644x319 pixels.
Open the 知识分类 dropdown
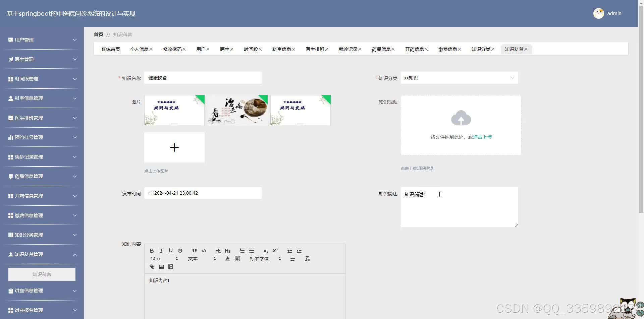pos(459,77)
